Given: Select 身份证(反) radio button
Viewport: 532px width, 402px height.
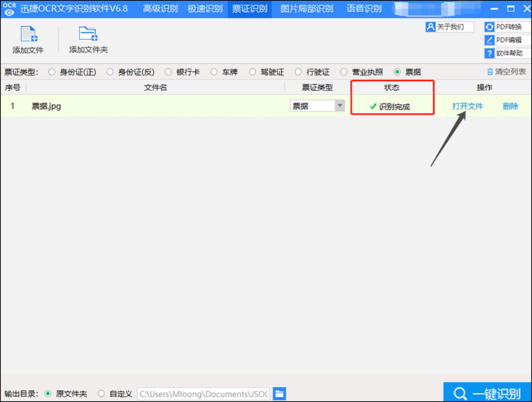Looking at the screenshot, I should tap(110, 72).
